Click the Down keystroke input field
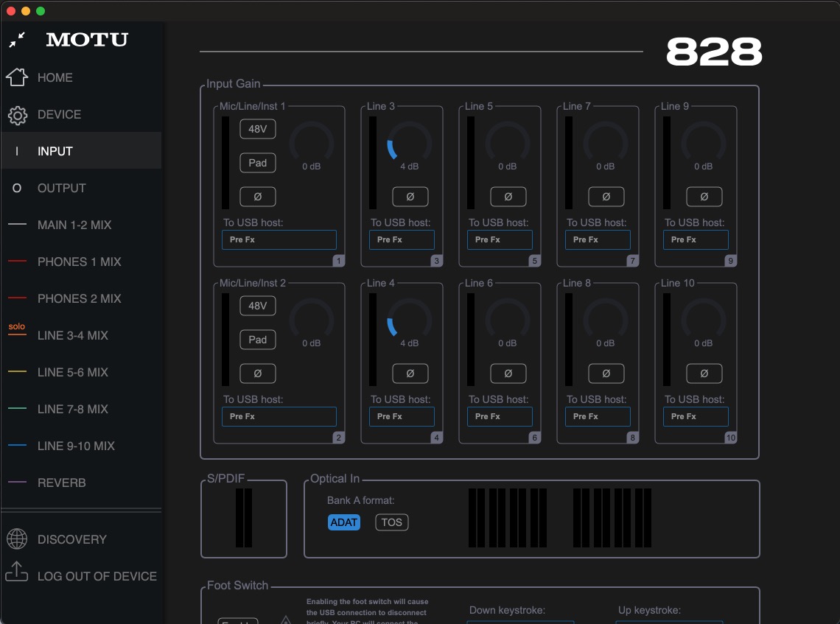The width and height of the screenshot is (840, 624). 520,622
